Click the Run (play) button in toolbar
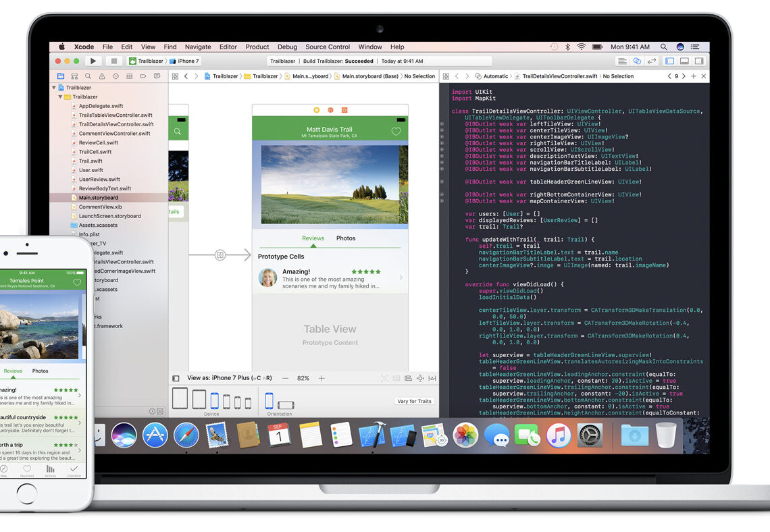The height and width of the screenshot is (532, 770). [93, 61]
